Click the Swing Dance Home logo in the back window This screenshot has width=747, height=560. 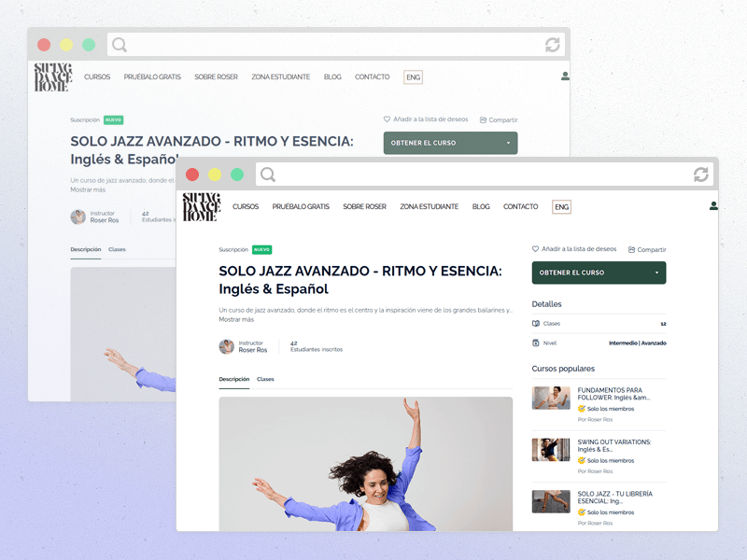pyautogui.click(x=52, y=77)
